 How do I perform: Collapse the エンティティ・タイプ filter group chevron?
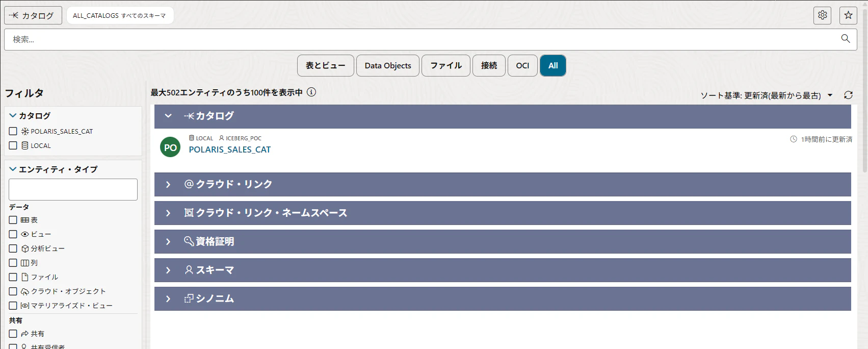(x=13, y=169)
